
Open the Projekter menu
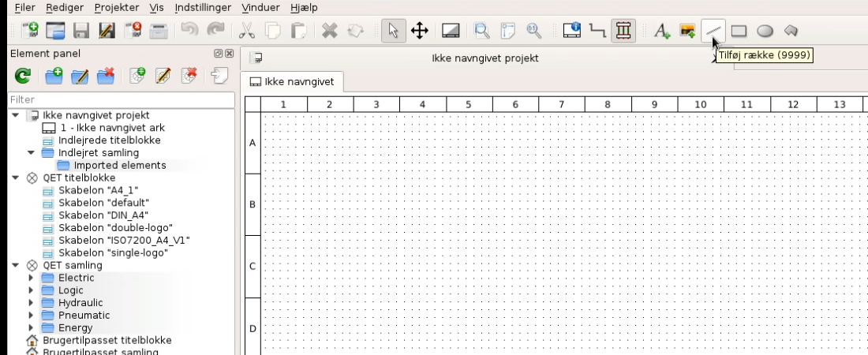click(116, 7)
